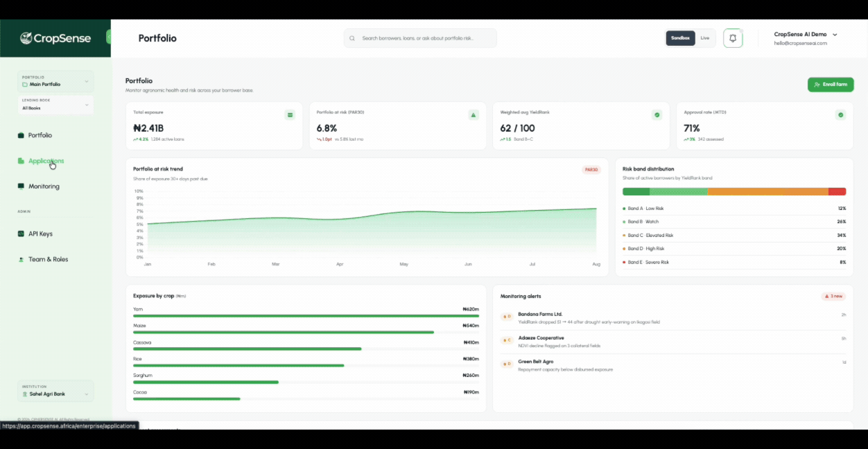Click the green trend arrow next to 4.2%

tap(136, 139)
